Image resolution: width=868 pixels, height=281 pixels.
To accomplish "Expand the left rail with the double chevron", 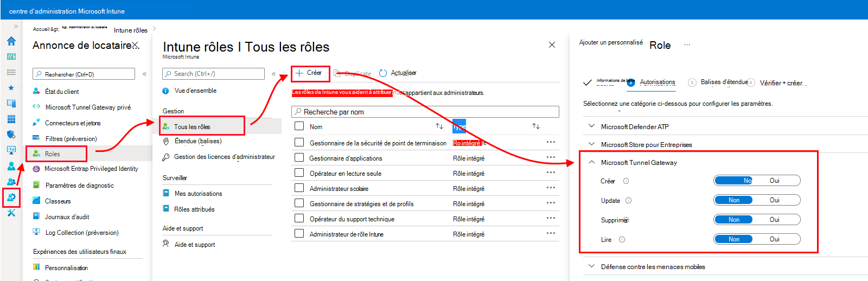I will [16, 26].
